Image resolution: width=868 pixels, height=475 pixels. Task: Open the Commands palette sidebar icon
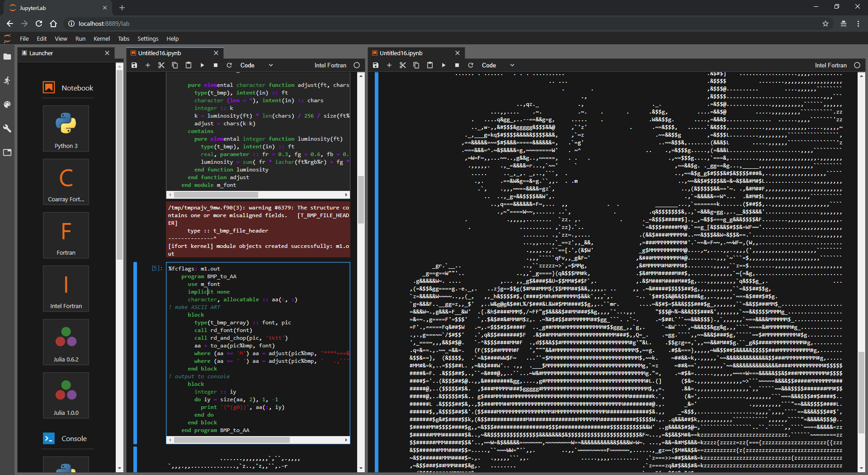(x=7, y=104)
